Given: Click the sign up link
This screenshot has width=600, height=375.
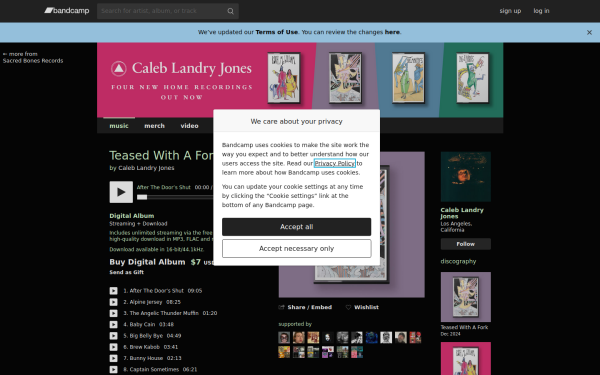Looking at the screenshot, I should (x=510, y=11).
